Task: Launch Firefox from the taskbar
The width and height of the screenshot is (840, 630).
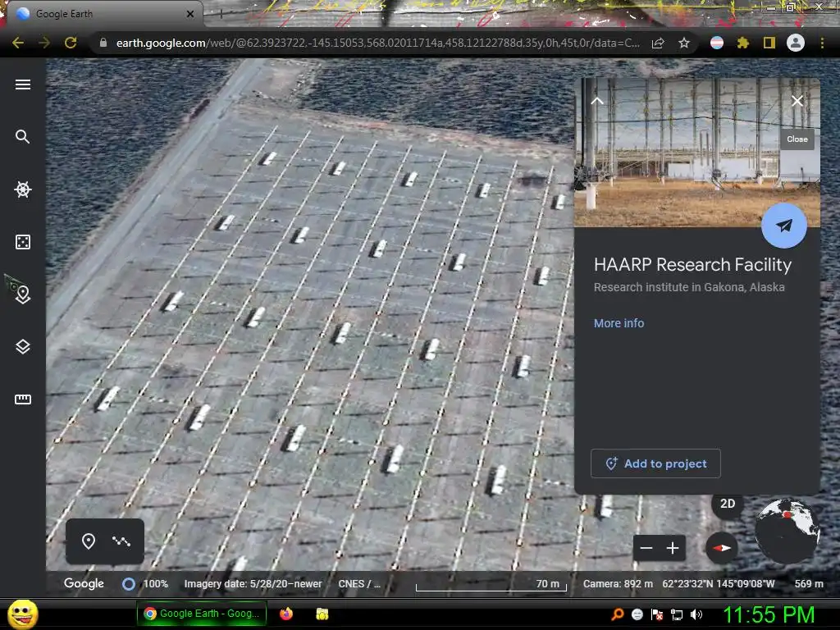Action: (x=286, y=614)
